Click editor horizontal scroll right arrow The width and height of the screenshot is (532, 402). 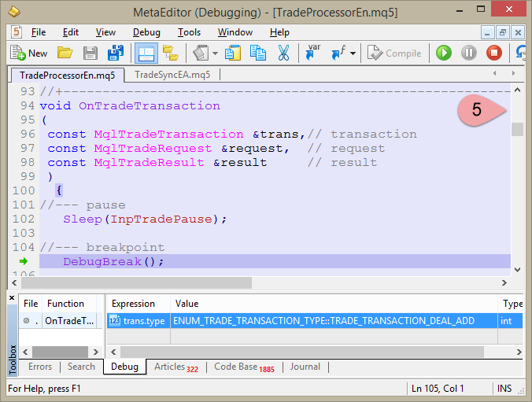point(504,282)
